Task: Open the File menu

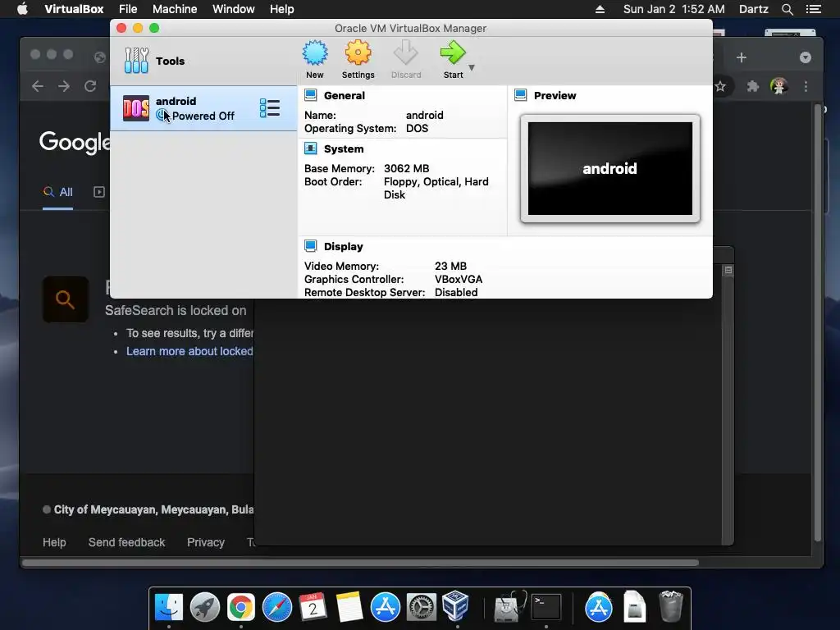Action: coord(128,9)
